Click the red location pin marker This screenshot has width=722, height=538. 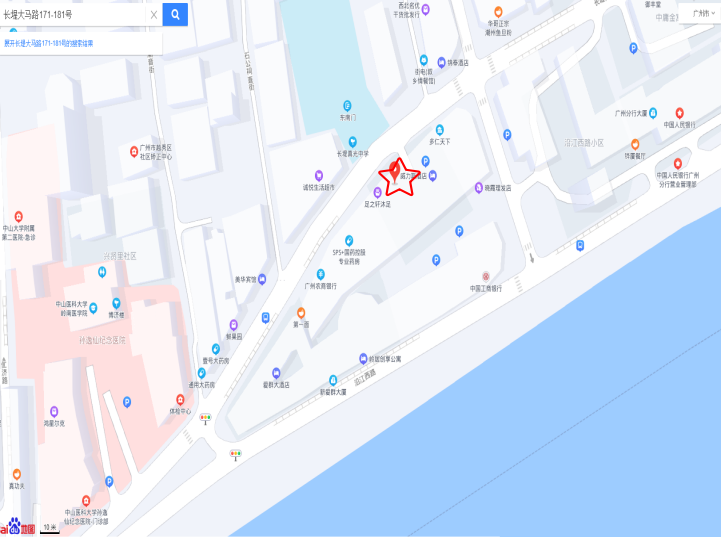tap(394, 171)
